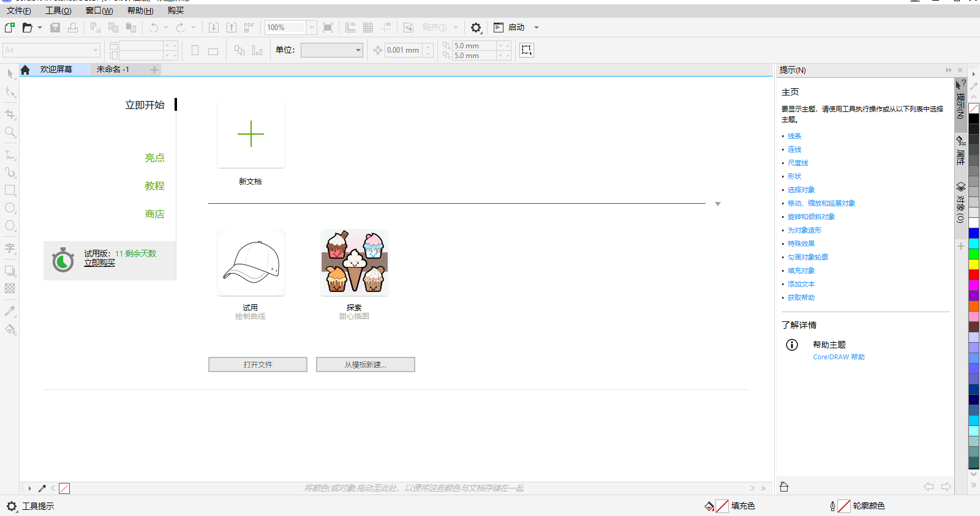
Task: Select the Interactive Fill bucket tool
Action: coord(10,329)
